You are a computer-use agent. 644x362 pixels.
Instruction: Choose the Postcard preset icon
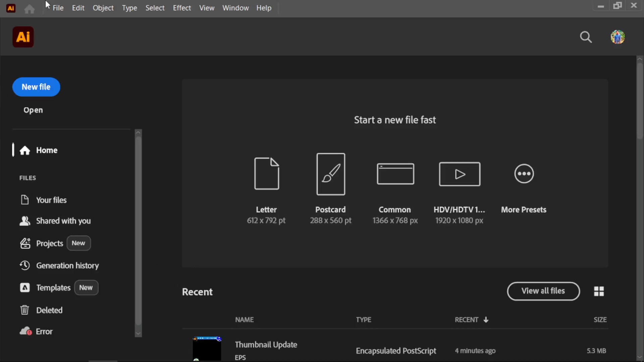coord(331,174)
